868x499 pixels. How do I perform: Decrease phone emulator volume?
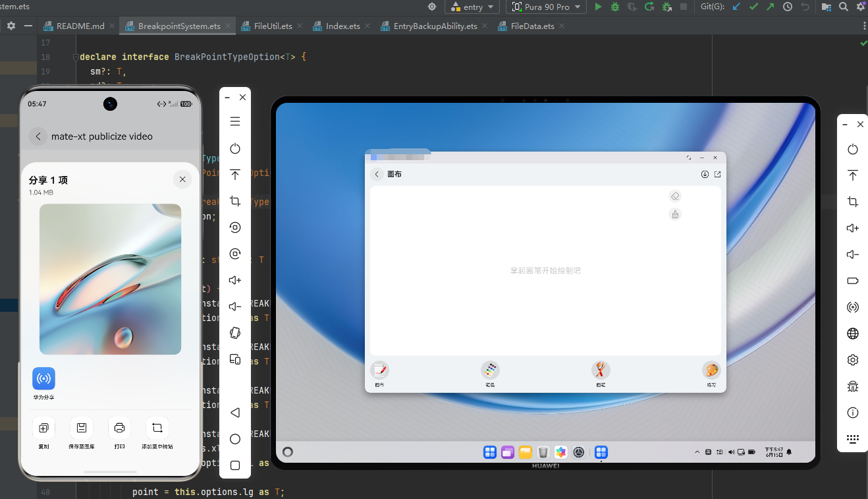tap(235, 307)
